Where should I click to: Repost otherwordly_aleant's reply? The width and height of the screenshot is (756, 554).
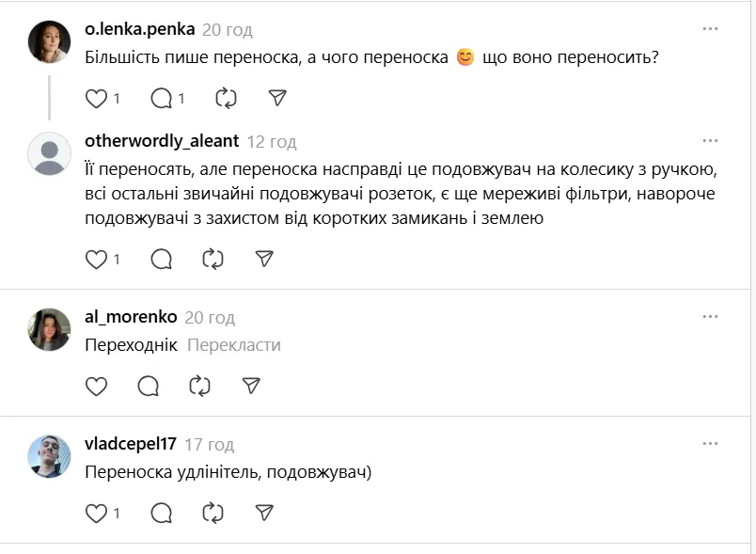pyautogui.click(x=213, y=259)
